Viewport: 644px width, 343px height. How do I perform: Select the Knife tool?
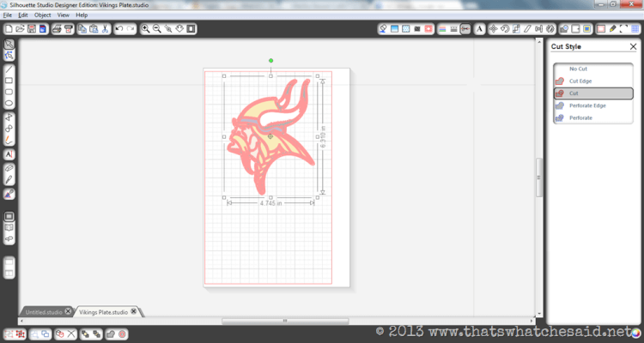[9, 180]
